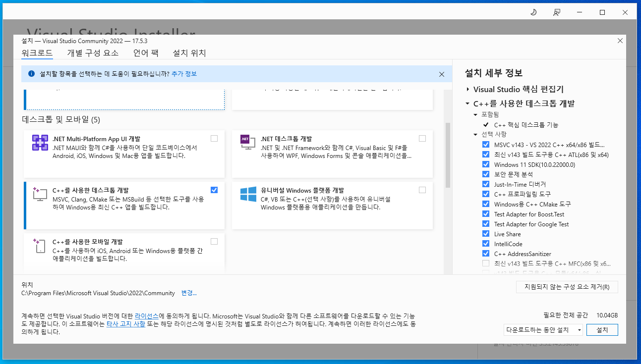The image size is (641, 364).
Task: Click the 데스크톱 및 모바일 (5) heading
Action: (x=61, y=120)
